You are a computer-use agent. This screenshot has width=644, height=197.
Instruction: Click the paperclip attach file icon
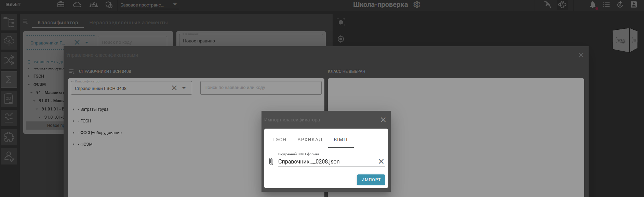tap(271, 161)
